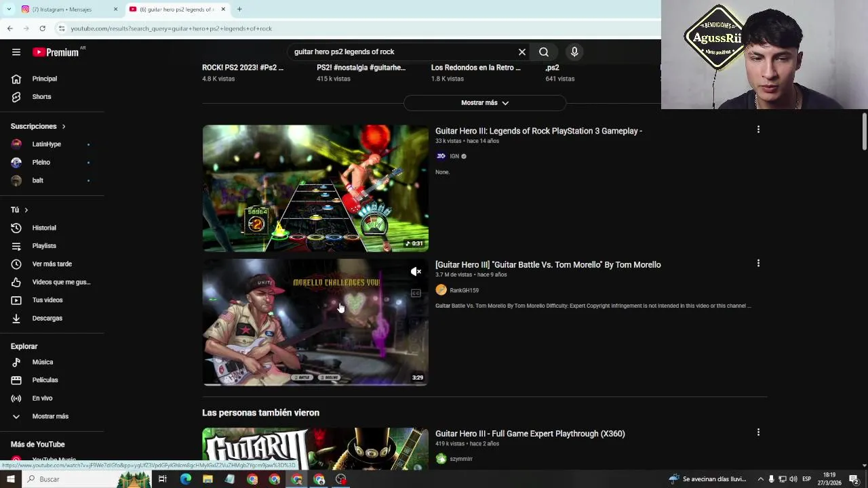Toggle captions on Tom Morello preview

tap(416, 293)
